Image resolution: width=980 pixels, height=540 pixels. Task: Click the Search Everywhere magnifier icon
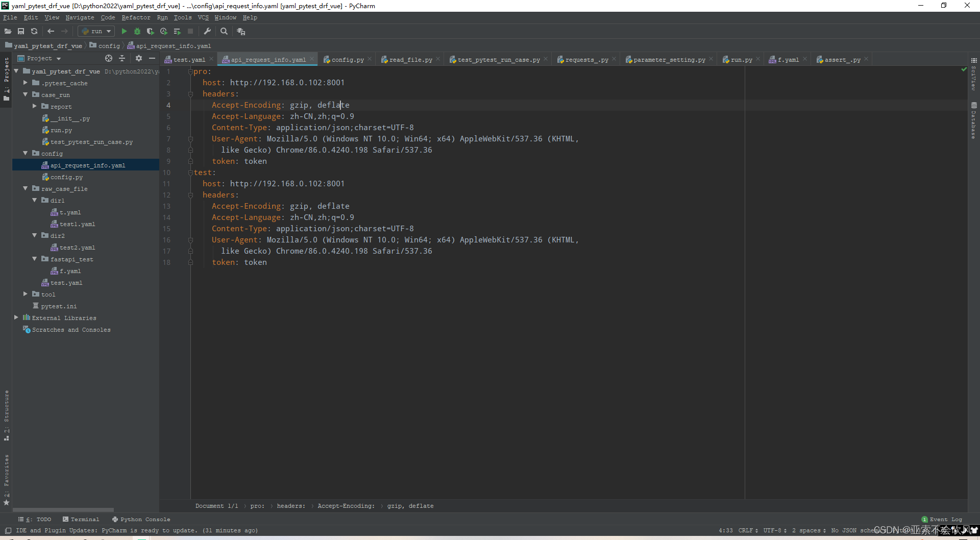click(x=224, y=31)
